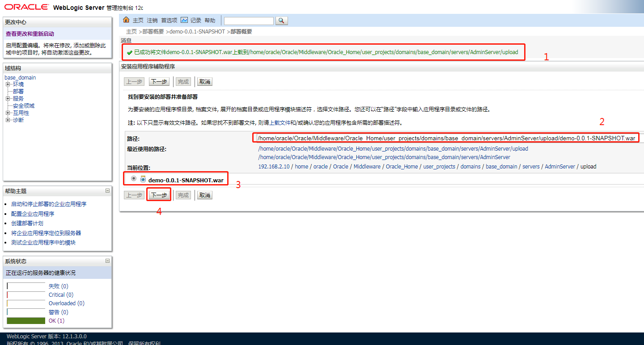Open 服务 in the domain tree
This screenshot has width=644, height=345.
[x=18, y=99]
